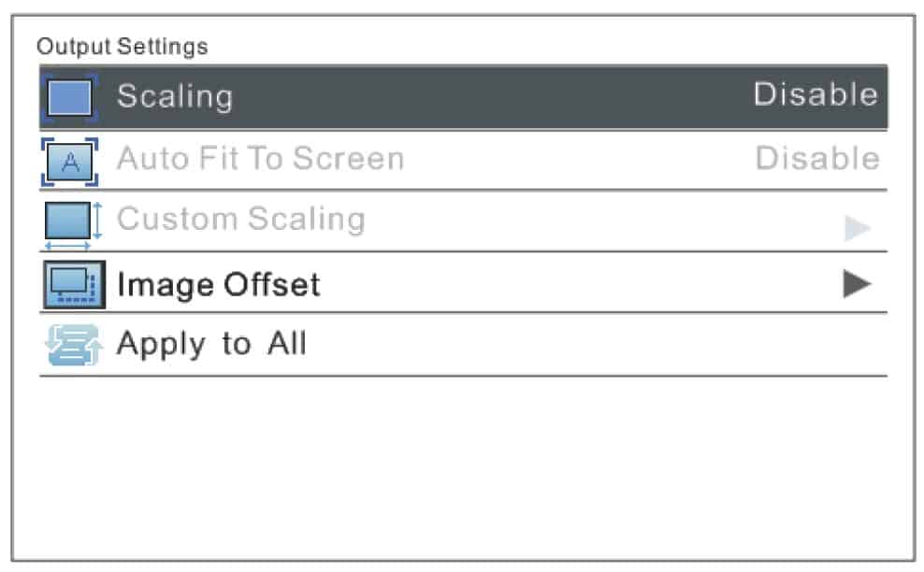Choose the Auto Fit To Screen label

pos(261,159)
